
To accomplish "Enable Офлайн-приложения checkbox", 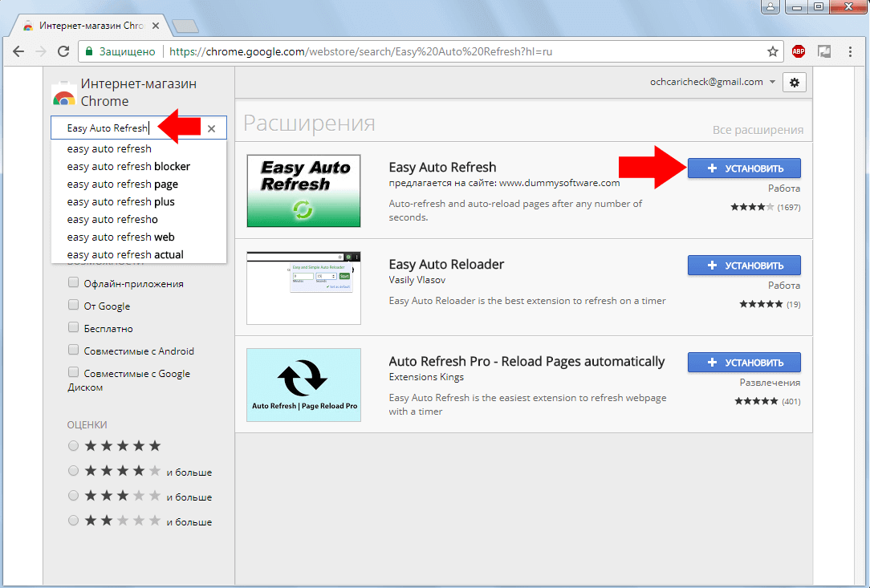I will 73,282.
